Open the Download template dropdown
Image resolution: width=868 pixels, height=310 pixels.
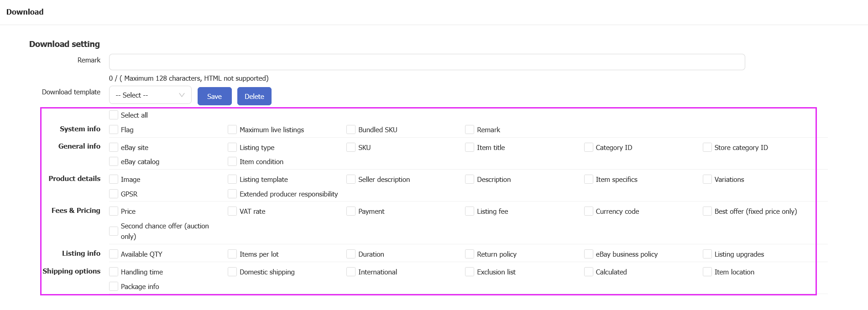click(150, 95)
